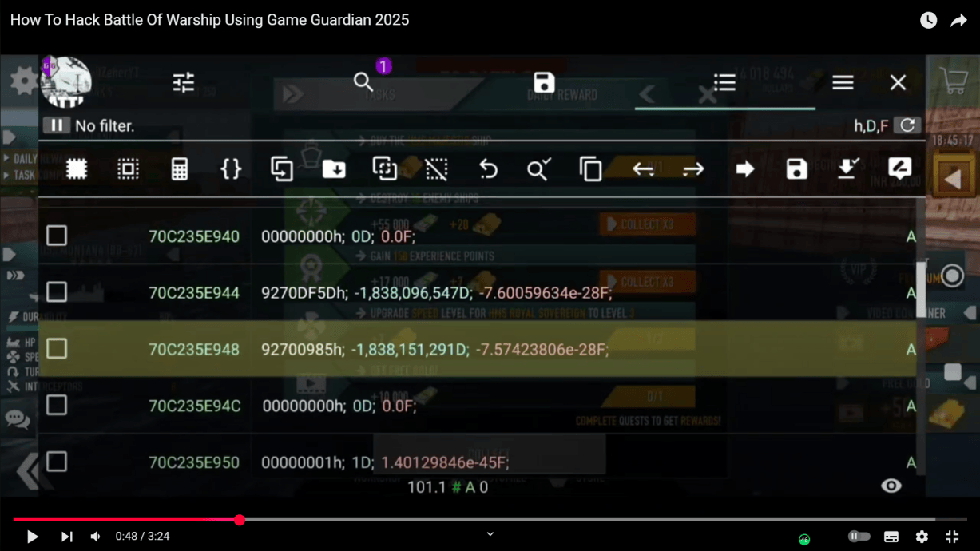Open the Game Guardian skull logo icon
980x551 pixels.
66,81
